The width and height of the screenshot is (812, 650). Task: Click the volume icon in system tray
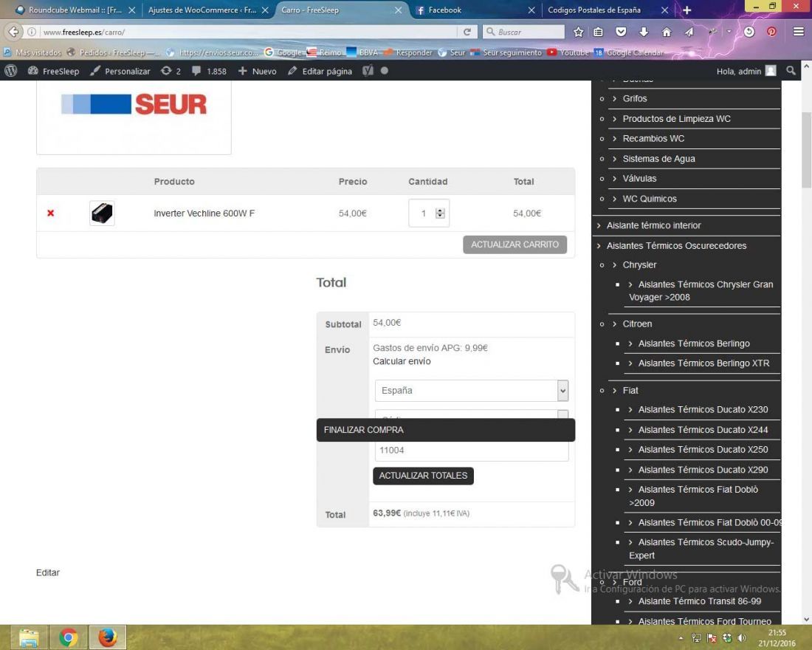742,638
